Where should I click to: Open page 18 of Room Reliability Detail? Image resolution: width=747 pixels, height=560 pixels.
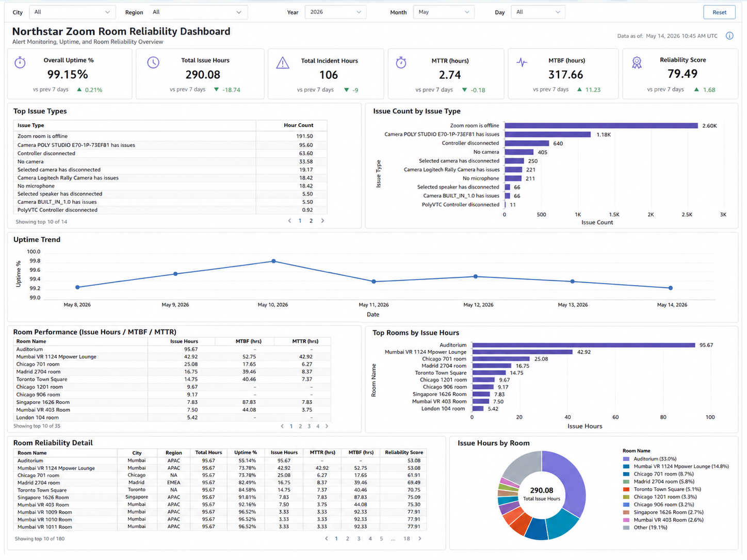click(x=407, y=538)
